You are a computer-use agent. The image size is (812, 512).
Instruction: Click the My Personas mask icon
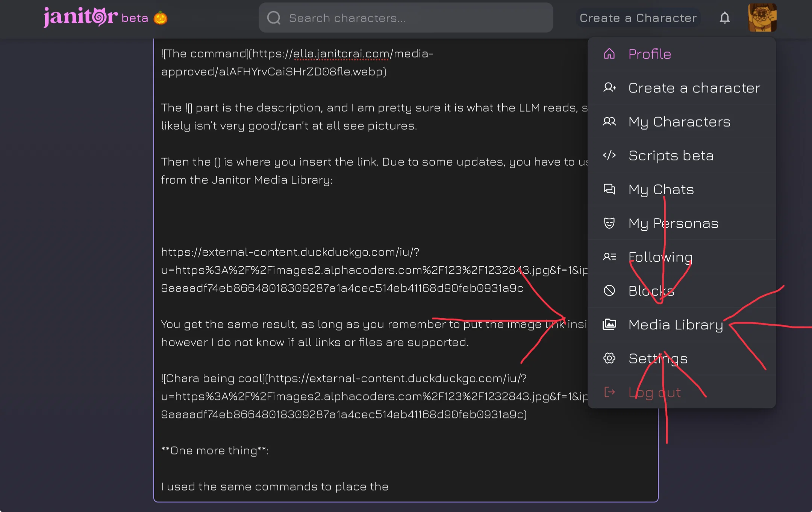(609, 223)
